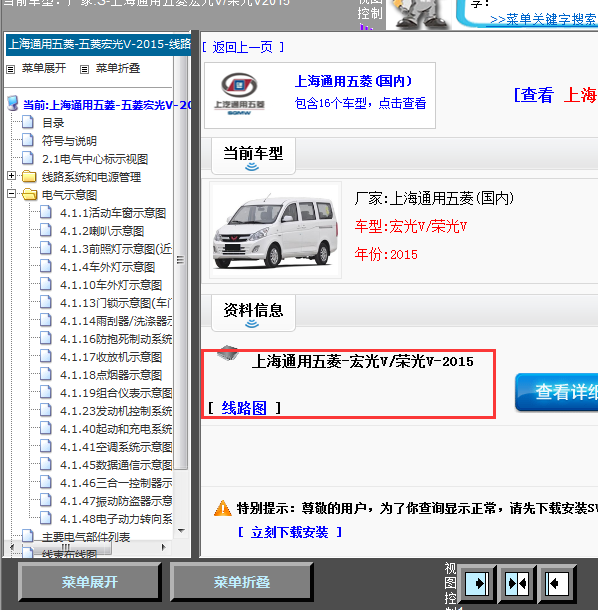Open the 线路图 link
This screenshot has width=598, height=610.
click(244, 408)
